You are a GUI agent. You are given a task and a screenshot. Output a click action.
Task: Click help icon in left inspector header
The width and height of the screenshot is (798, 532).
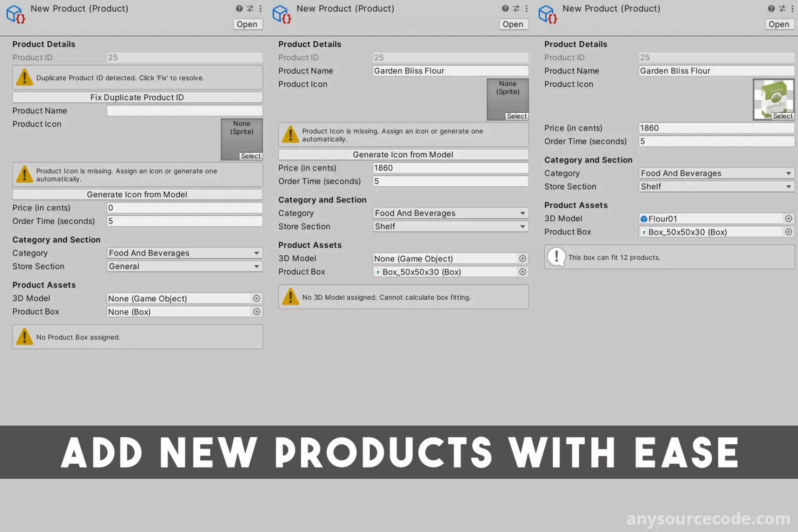pos(239,8)
